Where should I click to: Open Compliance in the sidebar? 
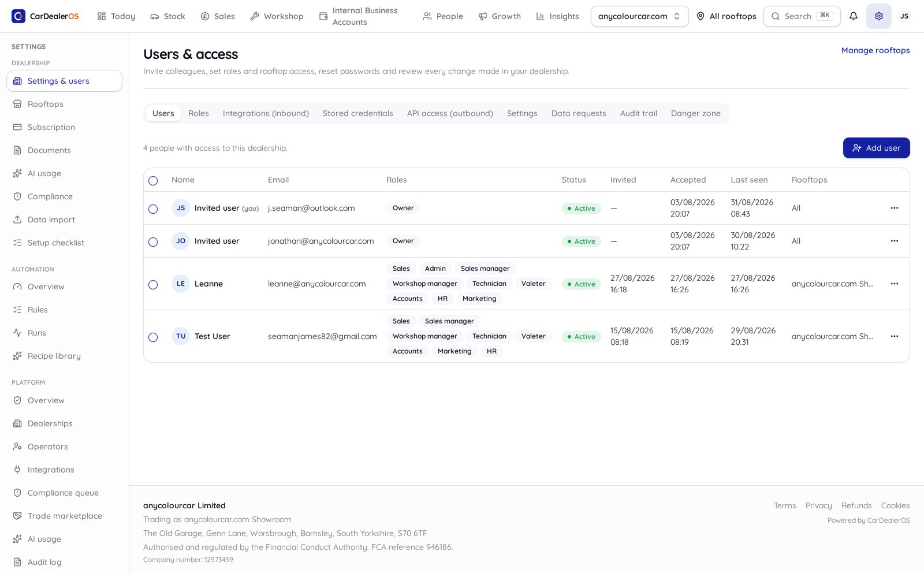tap(64, 196)
